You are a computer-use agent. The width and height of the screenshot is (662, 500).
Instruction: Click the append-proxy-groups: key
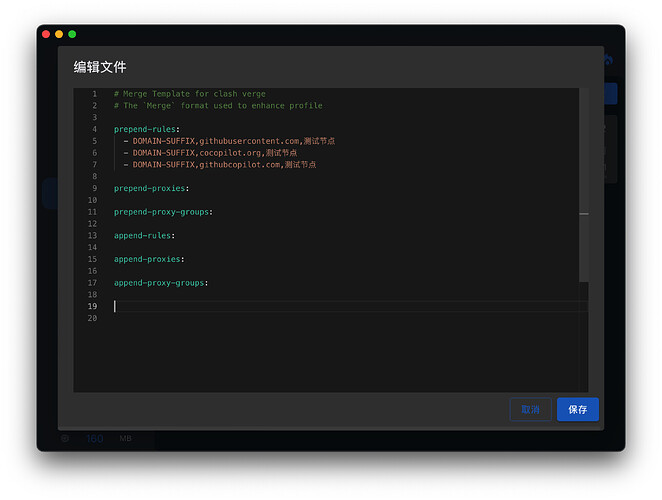click(161, 283)
